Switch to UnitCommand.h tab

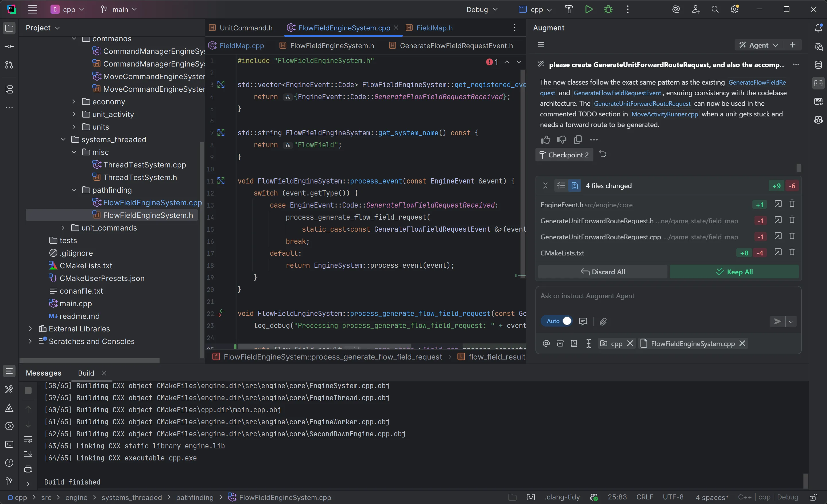[x=241, y=28]
